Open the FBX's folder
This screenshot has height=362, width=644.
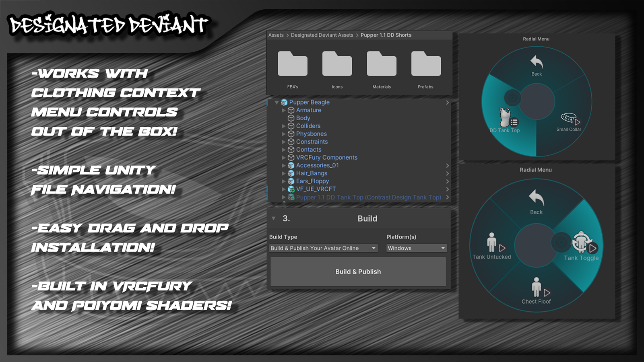pyautogui.click(x=293, y=64)
